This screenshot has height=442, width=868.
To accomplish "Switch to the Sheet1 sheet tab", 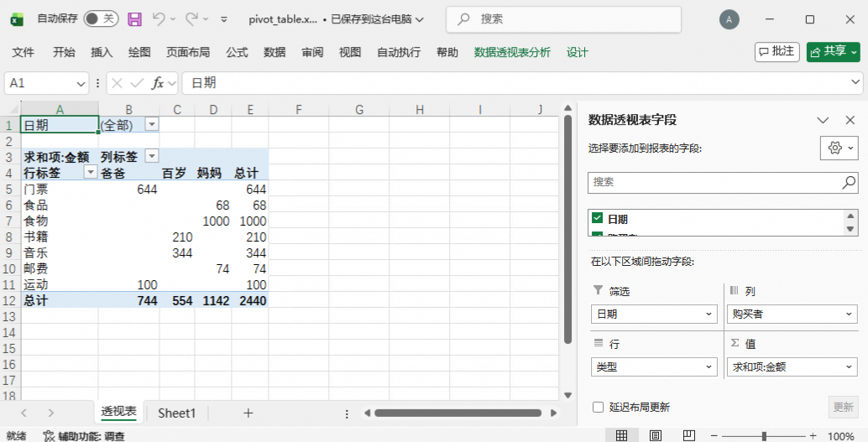I will (x=176, y=413).
